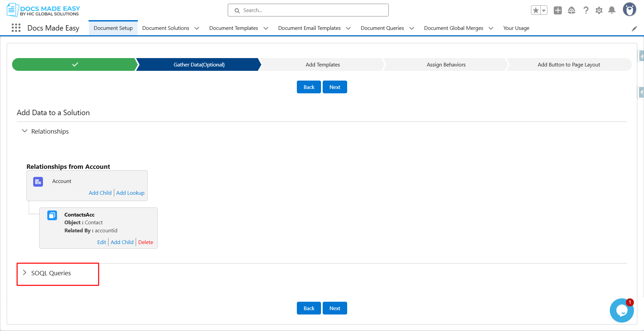Image resolution: width=644 pixels, height=331 pixels.
Task: Open the user profile avatar
Action: (629, 10)
